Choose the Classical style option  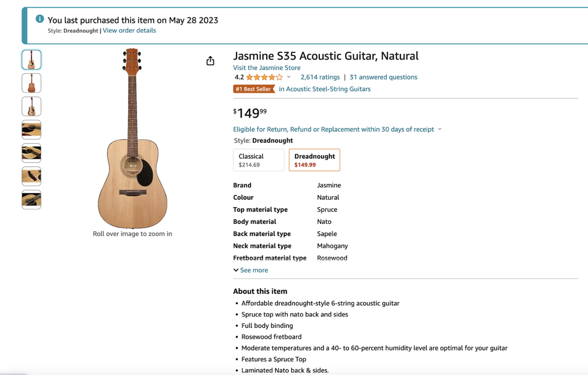259,160
